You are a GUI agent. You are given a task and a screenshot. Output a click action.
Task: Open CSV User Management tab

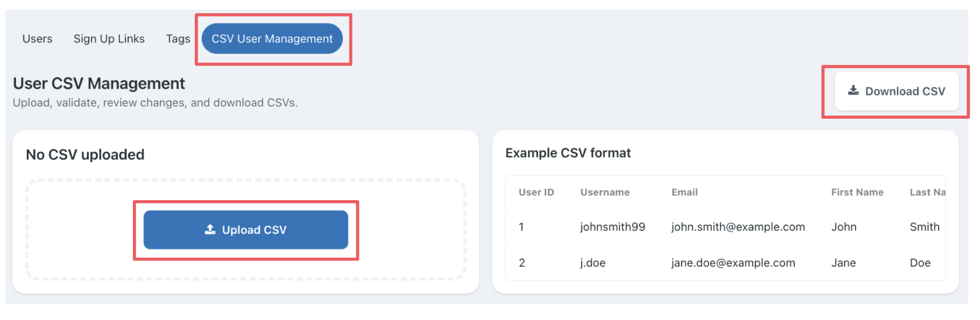(x=272, y=39)
